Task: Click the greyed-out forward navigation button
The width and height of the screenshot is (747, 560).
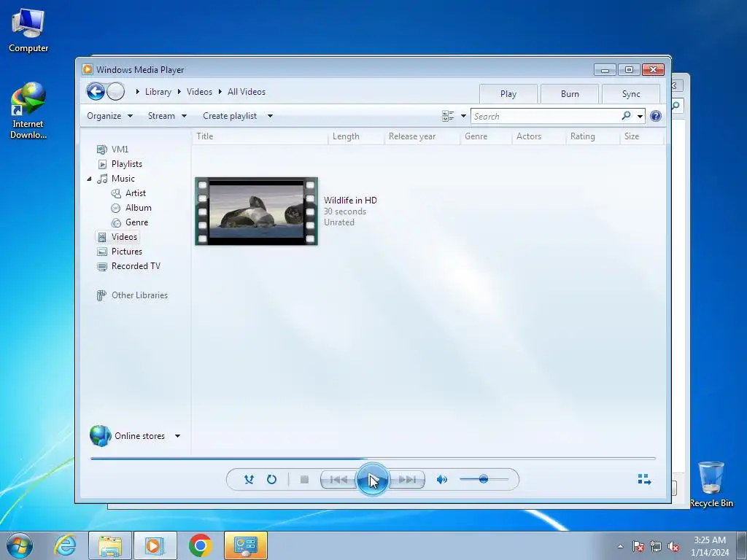Action: 116,91
